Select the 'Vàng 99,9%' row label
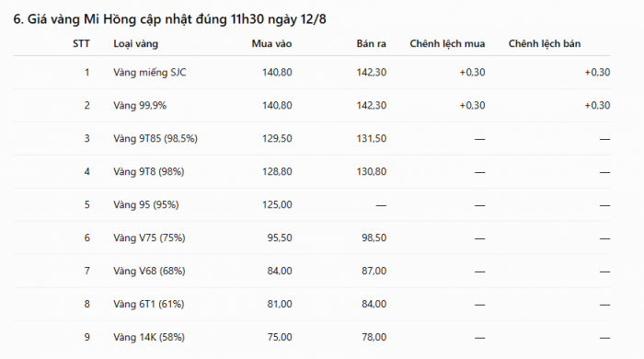Image resolution: width=644 pixels, height=359 pixels. [x=140, y=106]
